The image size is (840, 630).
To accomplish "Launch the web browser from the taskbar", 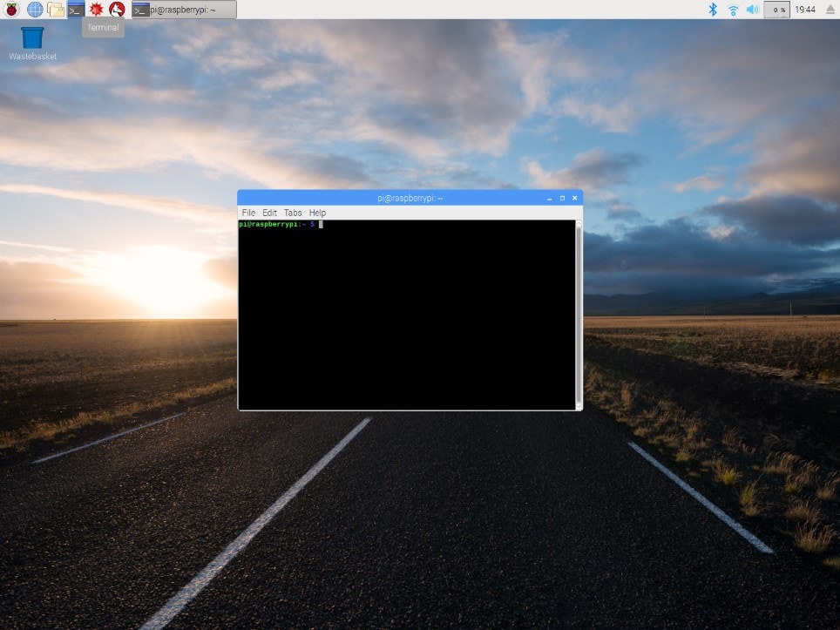I will click(34, 10).
